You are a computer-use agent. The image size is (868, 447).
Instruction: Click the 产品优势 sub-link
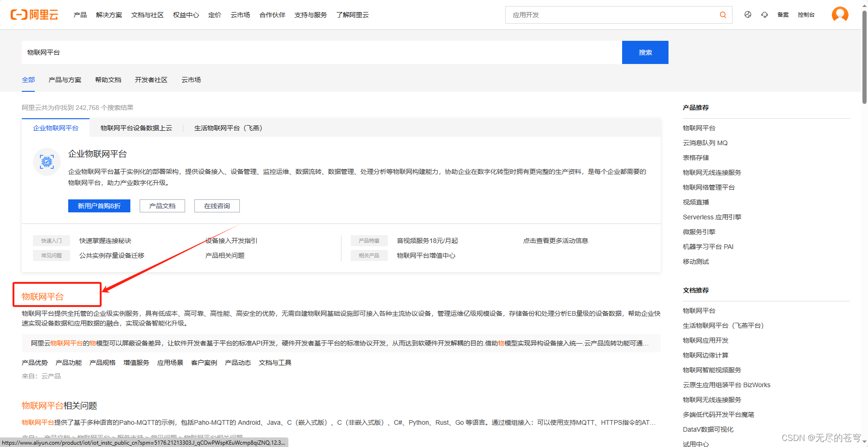point(35,363)
